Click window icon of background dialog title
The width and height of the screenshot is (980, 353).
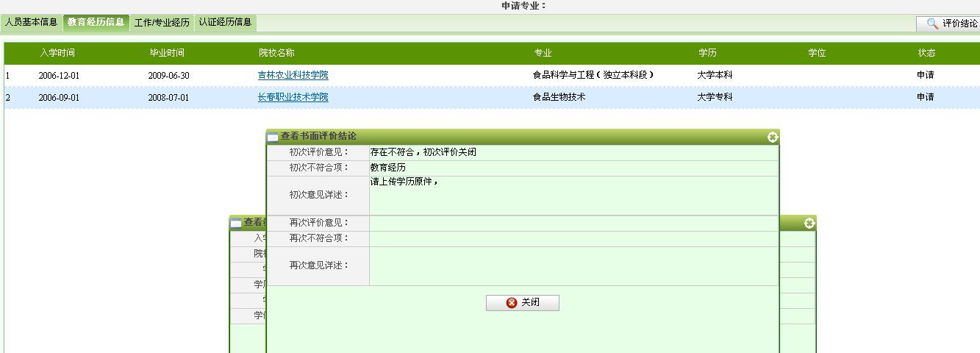[x=236, y=223]
